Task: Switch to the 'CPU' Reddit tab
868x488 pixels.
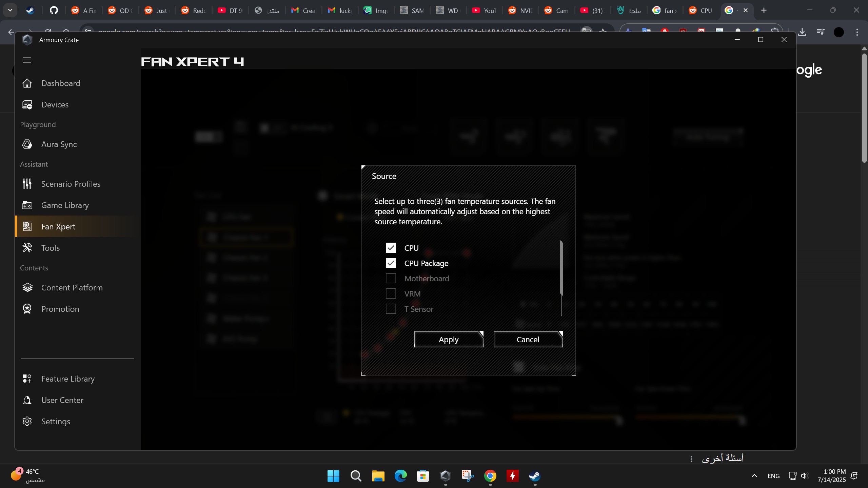Action: coord(700,11)
